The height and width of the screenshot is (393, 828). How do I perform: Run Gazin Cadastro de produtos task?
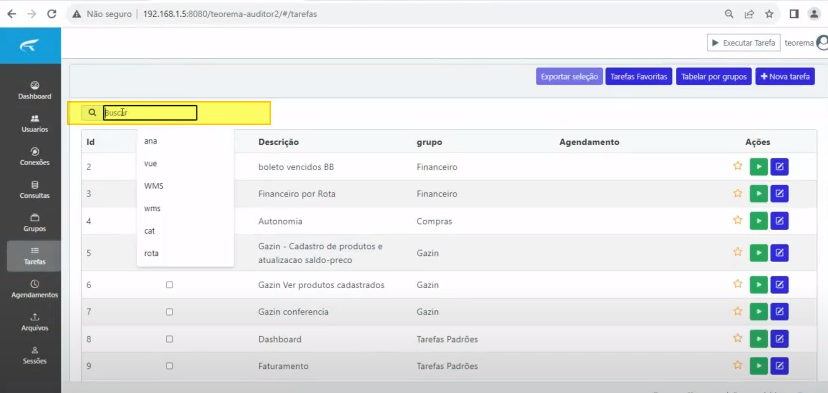(758, 252)
